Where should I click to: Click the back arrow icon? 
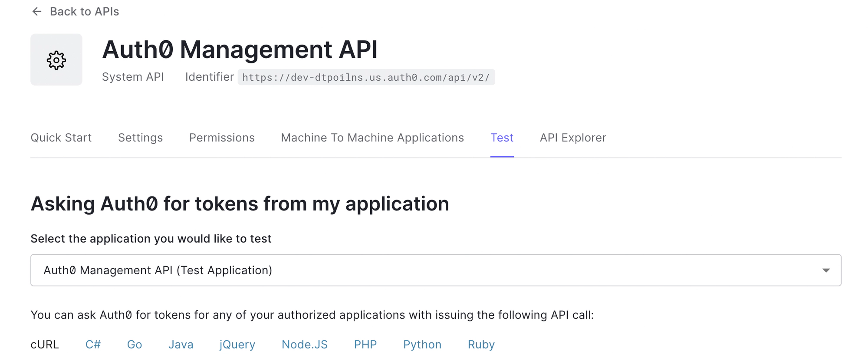click(37, 12)
